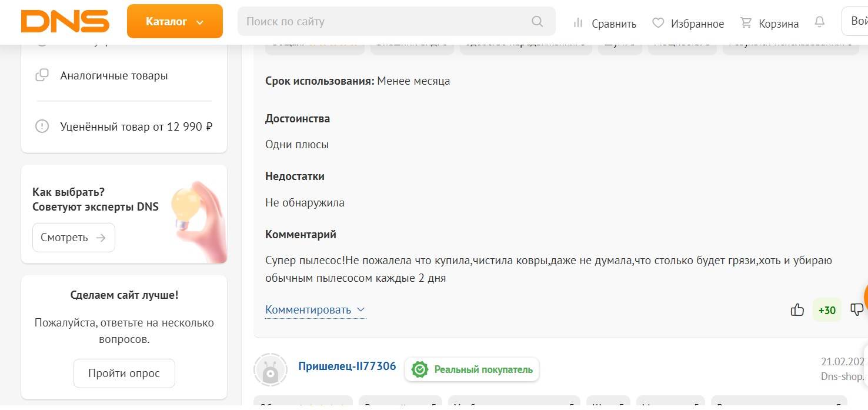868x410 pixels.
Task: Like the review with thumbs up
Action: (797, 310)
